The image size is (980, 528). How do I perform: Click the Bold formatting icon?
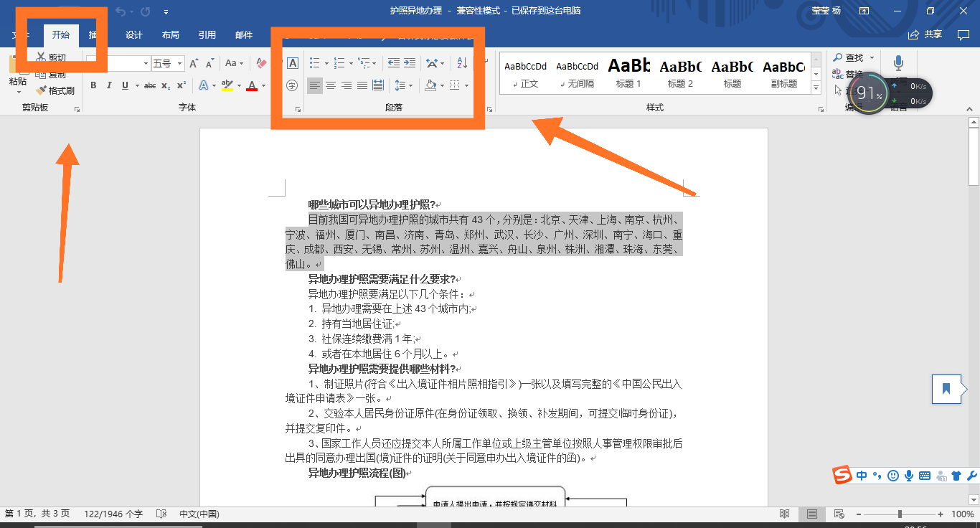[x=93, y=85]
